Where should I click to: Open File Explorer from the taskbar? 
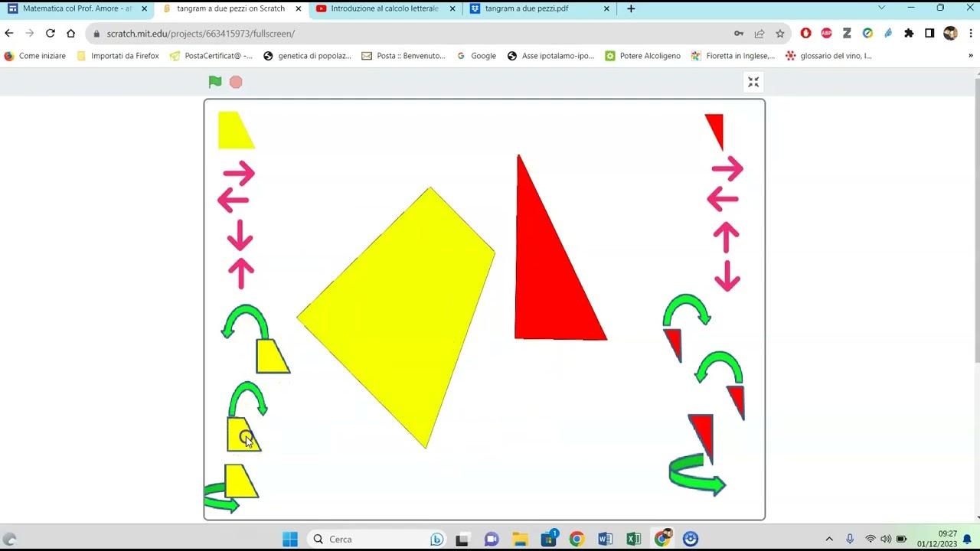[520, 540]
